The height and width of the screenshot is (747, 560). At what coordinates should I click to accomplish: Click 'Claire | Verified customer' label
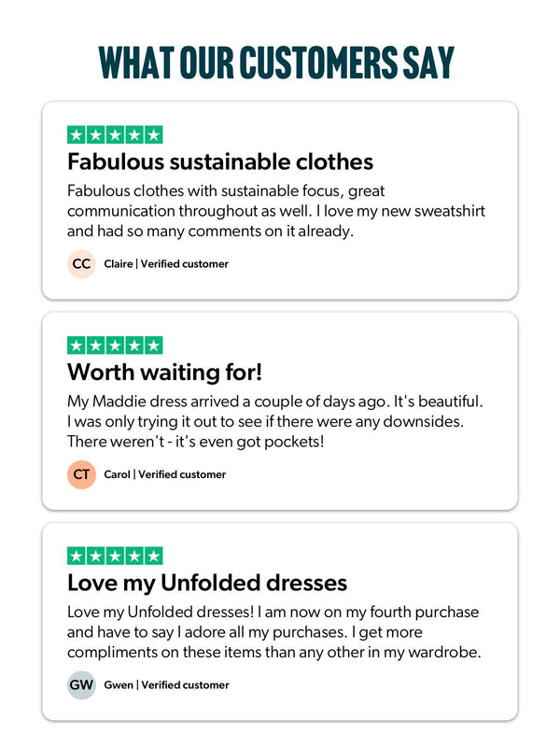point(166,264)
